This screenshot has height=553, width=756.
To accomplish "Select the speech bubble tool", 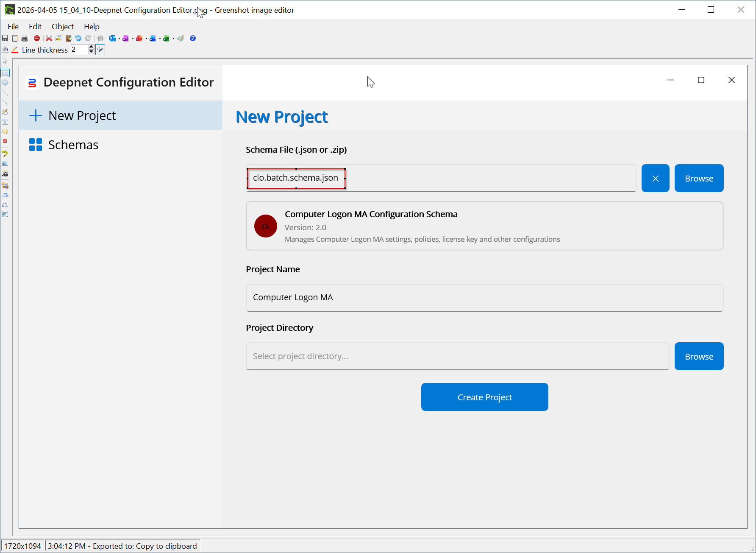I will [5, 131].
